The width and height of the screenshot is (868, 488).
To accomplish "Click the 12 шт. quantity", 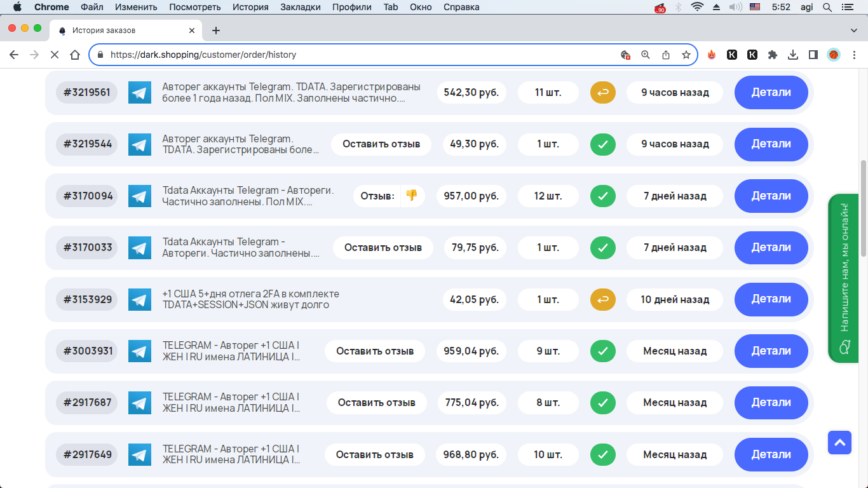I will (548, 196).
